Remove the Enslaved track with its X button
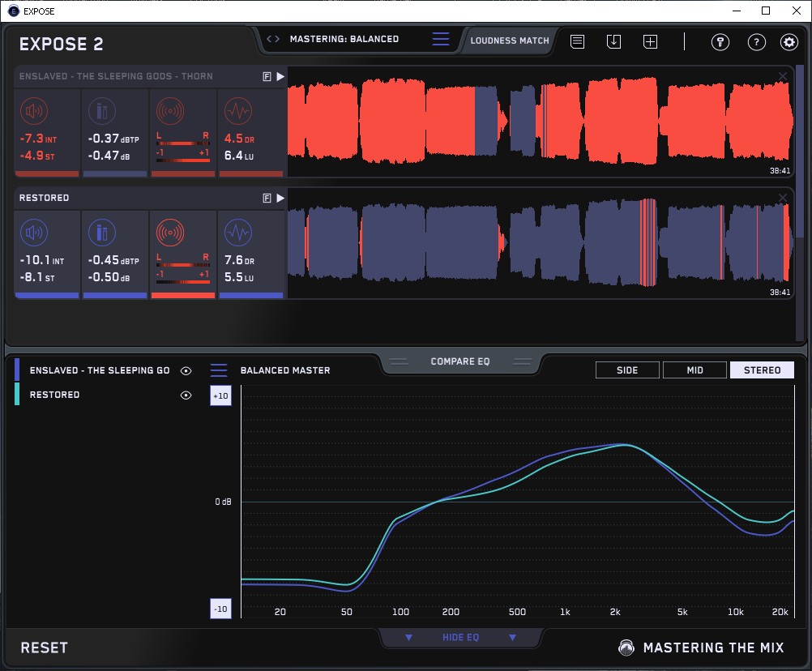Screen dimensions: 812x671 point(783,77)
